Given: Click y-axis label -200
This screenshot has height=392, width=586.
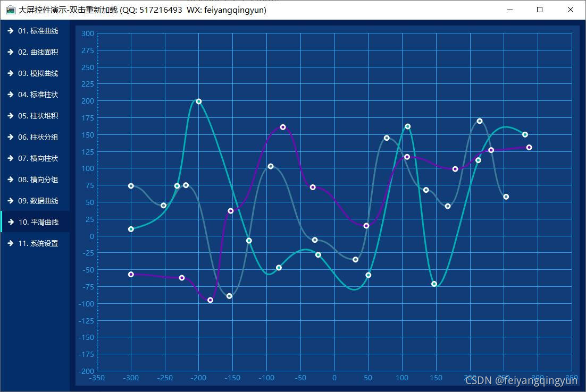Looking at the screenshot, I should coord(86,371).
